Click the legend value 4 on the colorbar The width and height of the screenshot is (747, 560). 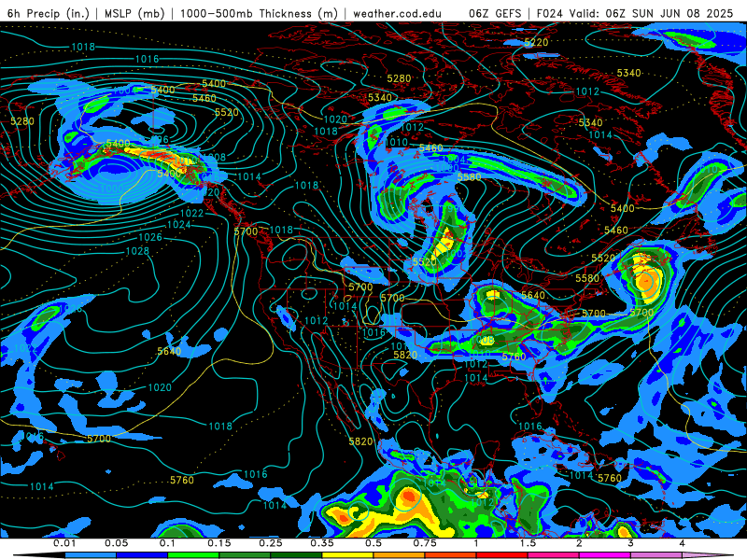(682, 543)
